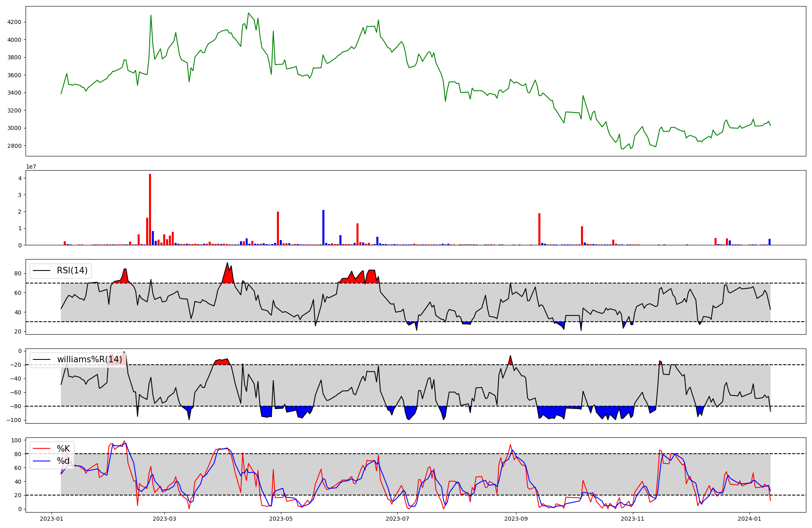Select the 2023-03 date tick label
The width and height of the screenshot is (812, 528).
[x=164, y=518]
